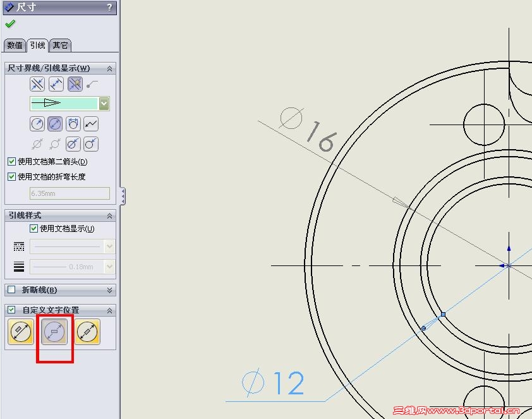
Task: Open help using the question mark icon
Action: [109, 7]
